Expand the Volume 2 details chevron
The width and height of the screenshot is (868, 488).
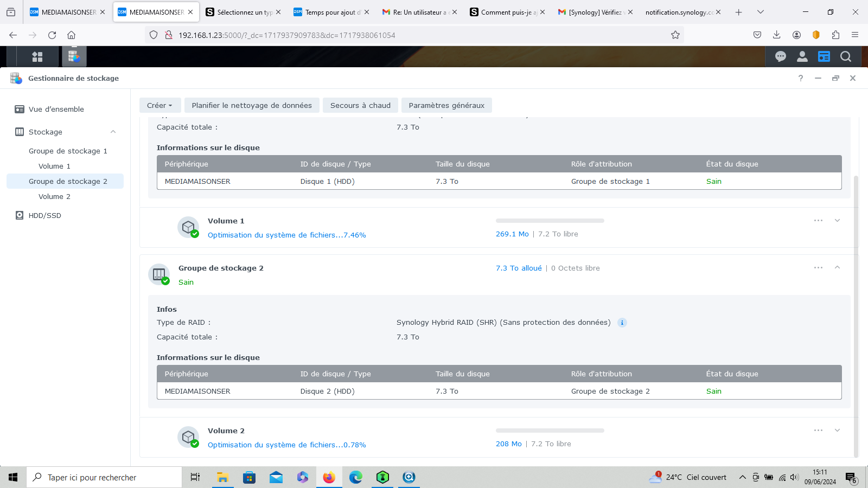click(x=837, y=431)
